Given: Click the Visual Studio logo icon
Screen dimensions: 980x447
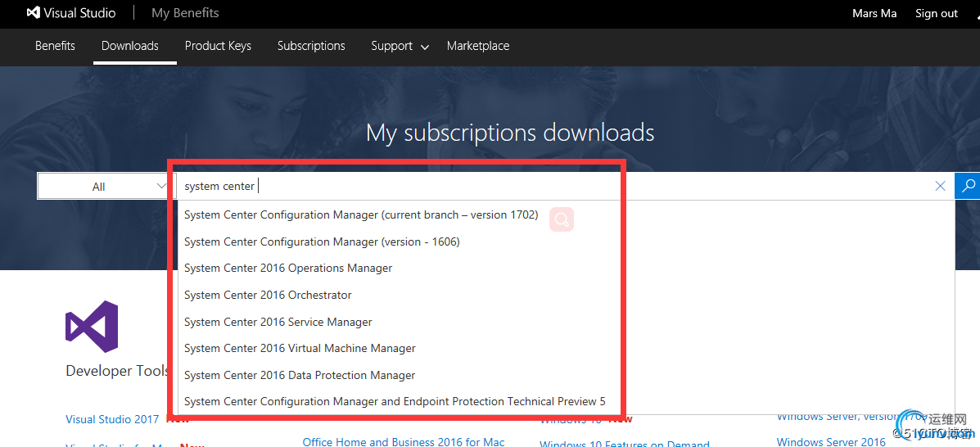Looking at the screenshot, I should (34, 12).
